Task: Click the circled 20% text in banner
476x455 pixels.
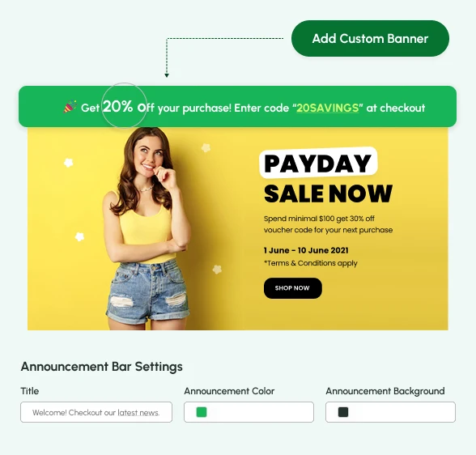Action: coord(118,106)
